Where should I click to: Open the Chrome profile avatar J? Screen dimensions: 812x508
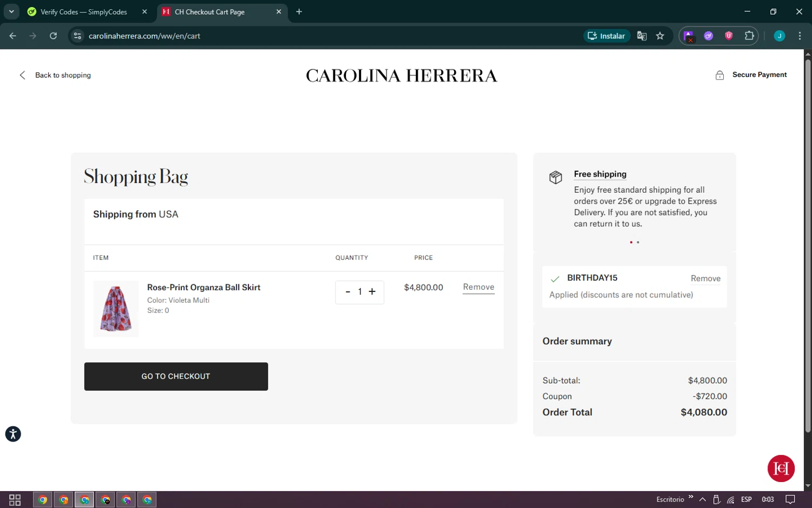(x=780, y=36)
